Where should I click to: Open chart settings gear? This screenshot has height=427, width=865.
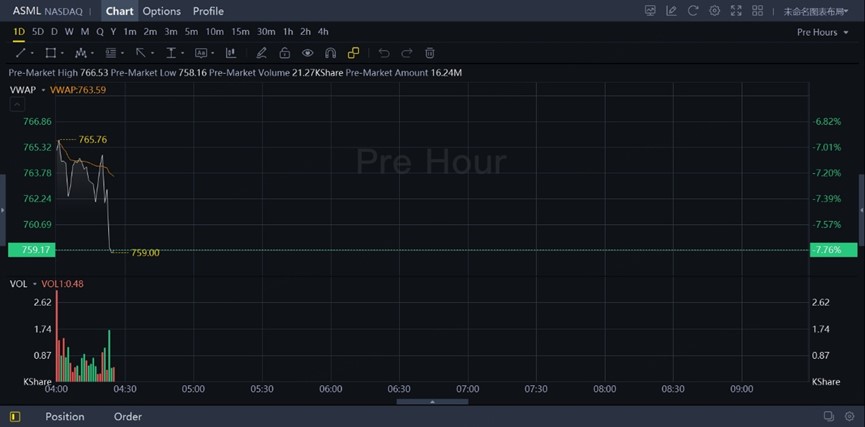click(714, 11)
